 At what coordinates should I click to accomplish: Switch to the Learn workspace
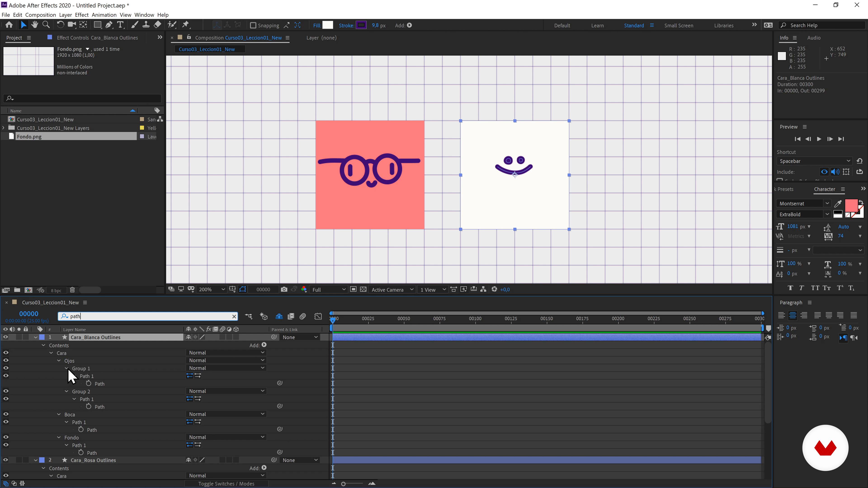tap(597, 25)
